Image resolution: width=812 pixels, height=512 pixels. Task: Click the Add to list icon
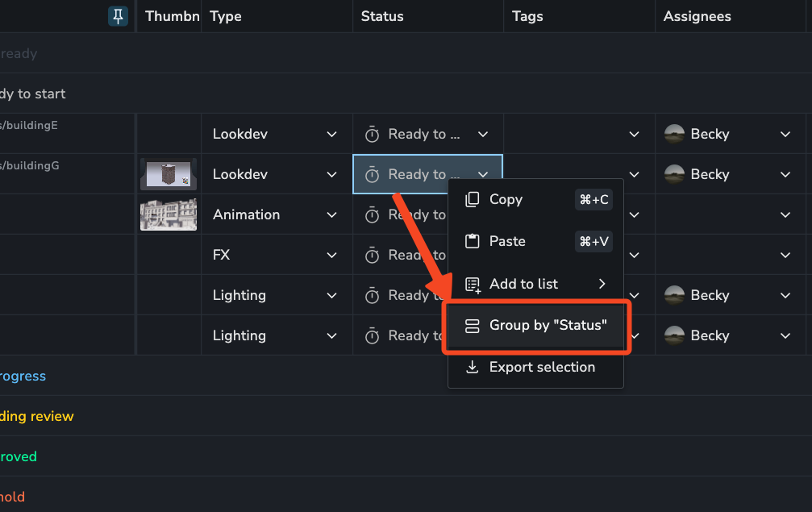click(473, 284)
